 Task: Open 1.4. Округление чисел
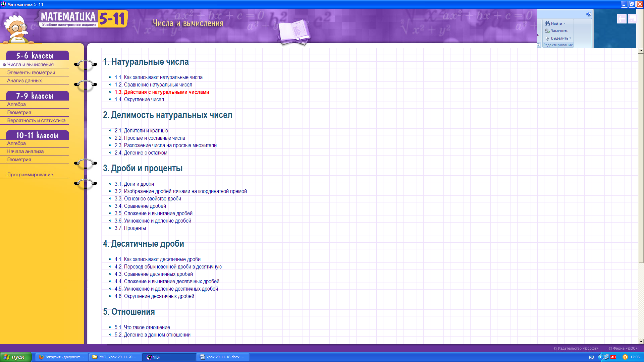(139, 99)
